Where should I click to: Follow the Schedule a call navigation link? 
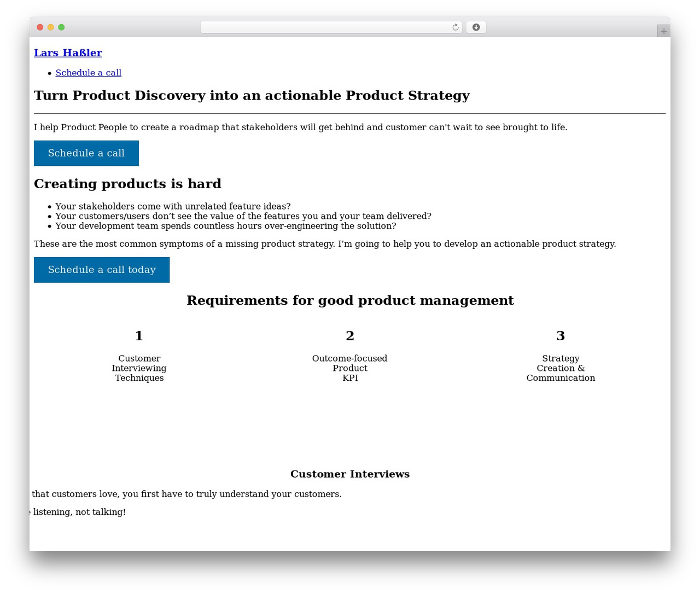tap(89, 73)
